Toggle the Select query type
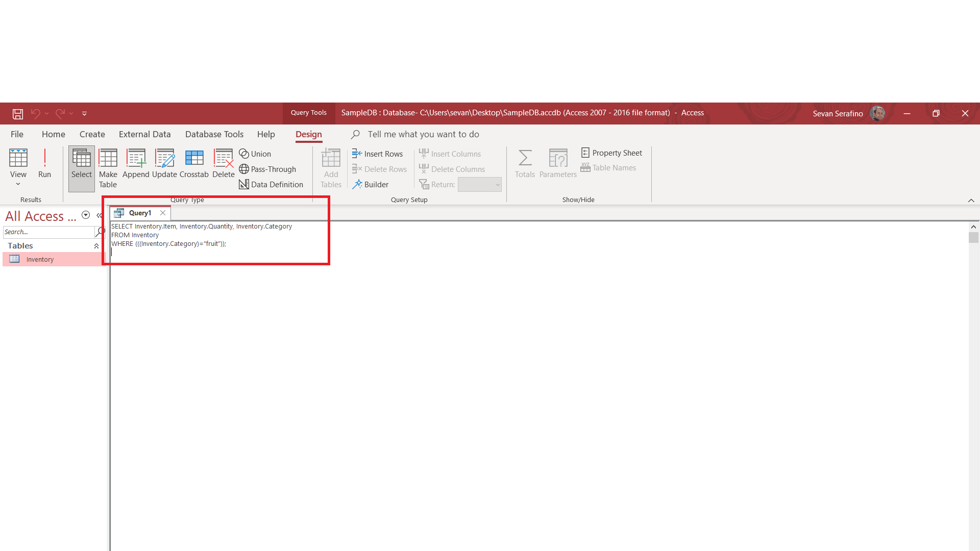This screenshot has width=980, height=551. pyautogui.click(x=82, y=168)
